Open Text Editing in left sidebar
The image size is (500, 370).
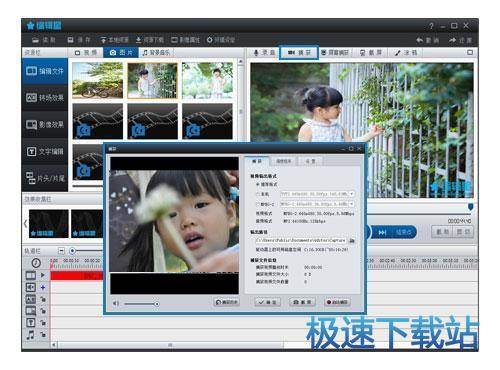(45, 151)
